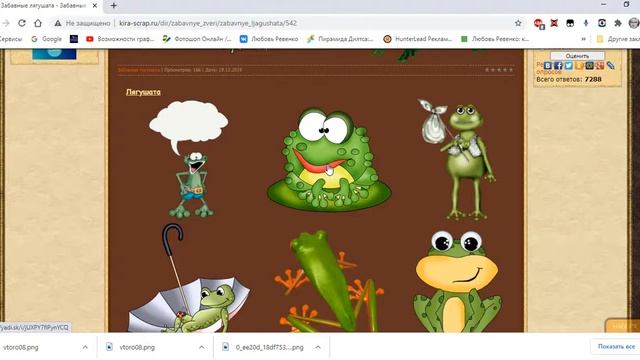The image size is (640, 360).
Task: Open the Extensions puzzle-piece menu
Action: [x=618, y=23]
